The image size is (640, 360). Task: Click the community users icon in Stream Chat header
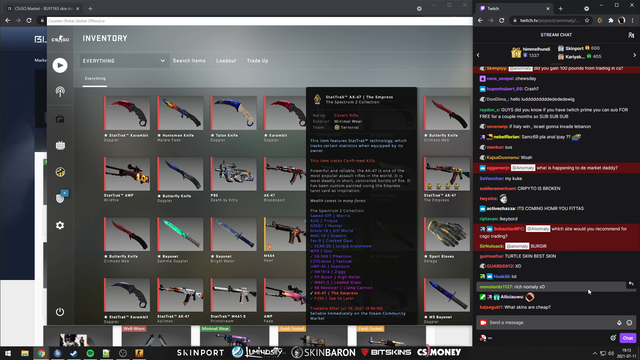[x=631, y=35]
